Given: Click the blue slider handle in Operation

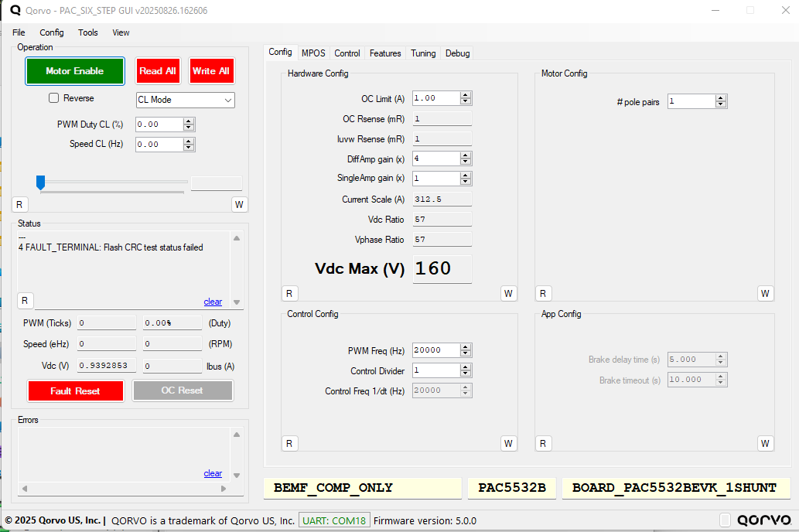Looking at the screenshot, I should pos(41,182).
